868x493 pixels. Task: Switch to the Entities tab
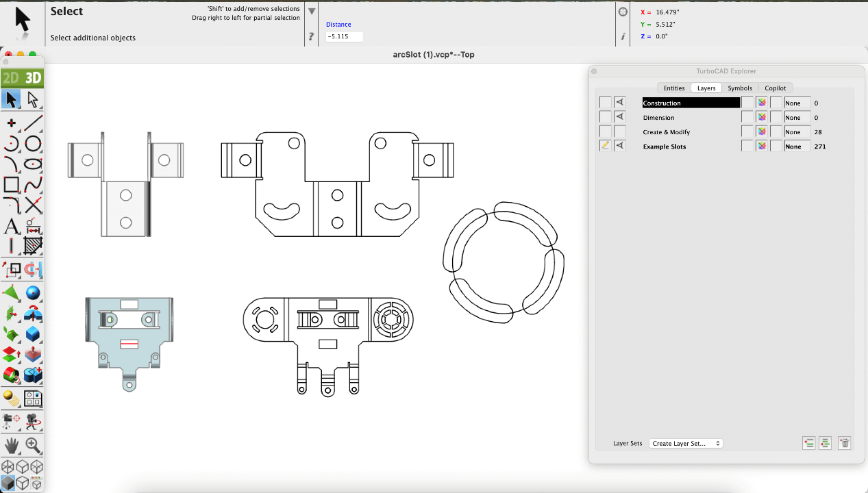click(673, 88)
